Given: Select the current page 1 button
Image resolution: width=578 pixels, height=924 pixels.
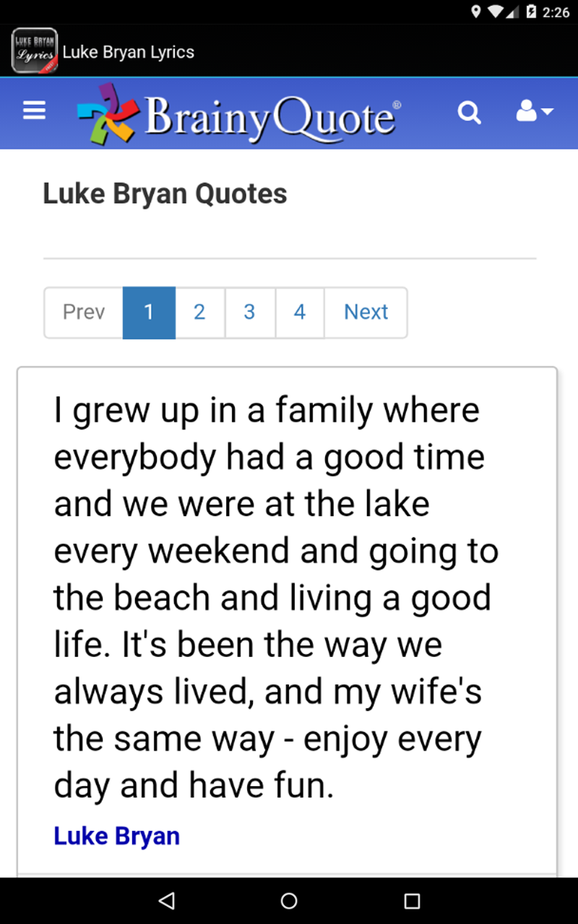Looking at the screenshot, I should pyautogui.click(x=149, y=312).
